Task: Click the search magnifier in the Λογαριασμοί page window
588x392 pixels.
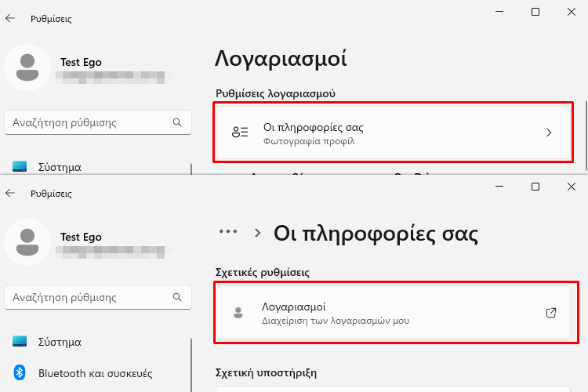Action: point(177,122)
